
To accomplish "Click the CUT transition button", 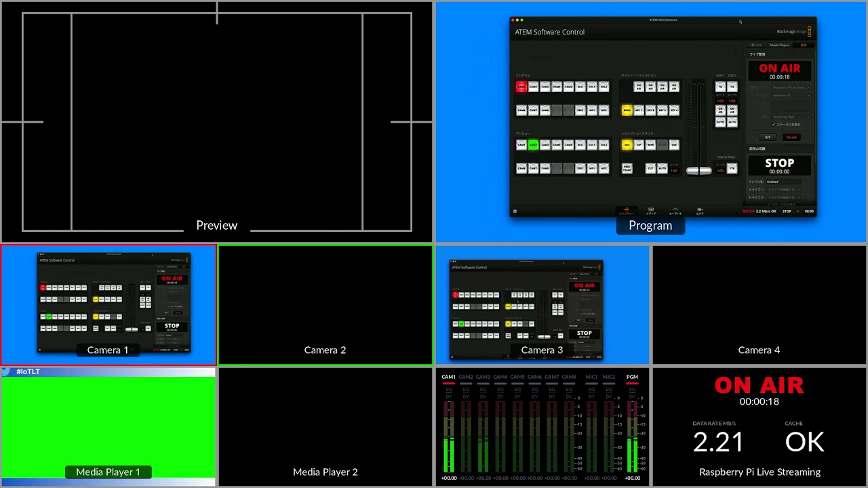I will point(650,168).
